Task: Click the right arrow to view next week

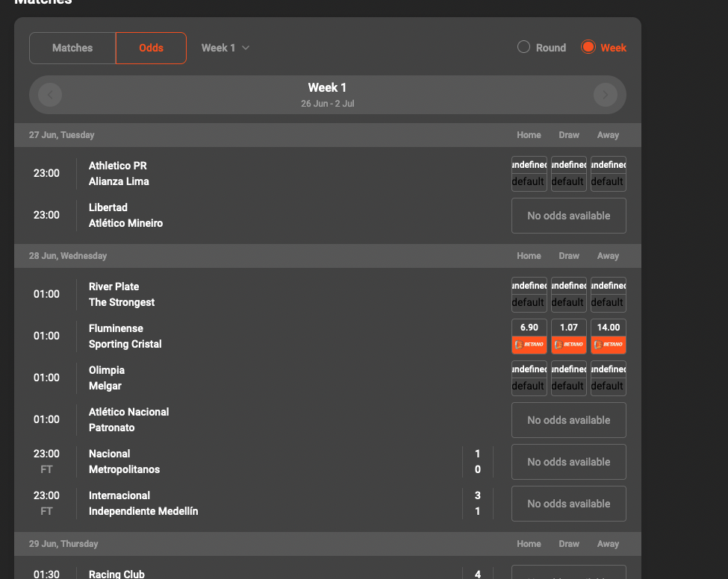Action: pyautogui.click(x=606, y=94)
